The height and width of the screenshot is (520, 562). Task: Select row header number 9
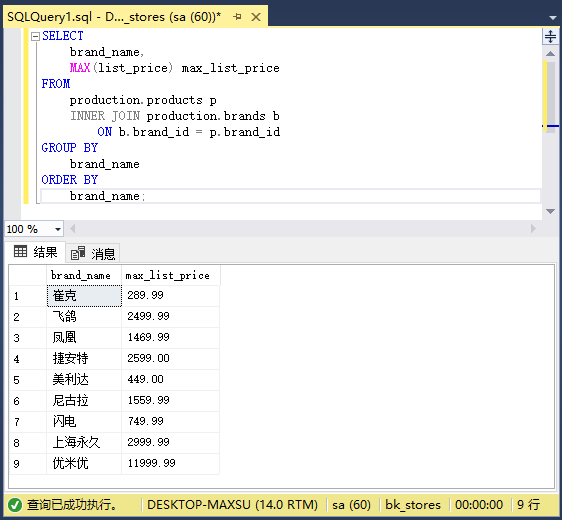coord(28,464)
